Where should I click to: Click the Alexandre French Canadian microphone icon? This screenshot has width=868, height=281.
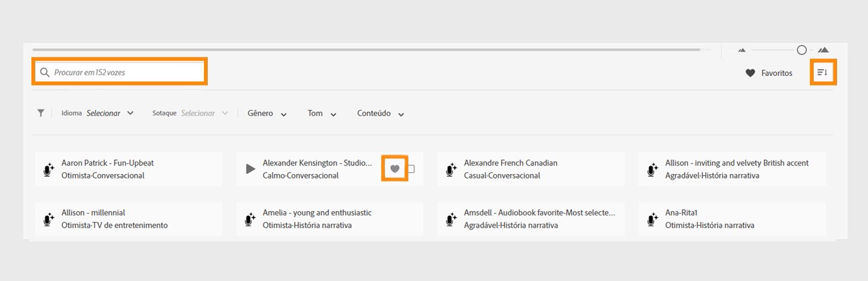coord(451,169)
